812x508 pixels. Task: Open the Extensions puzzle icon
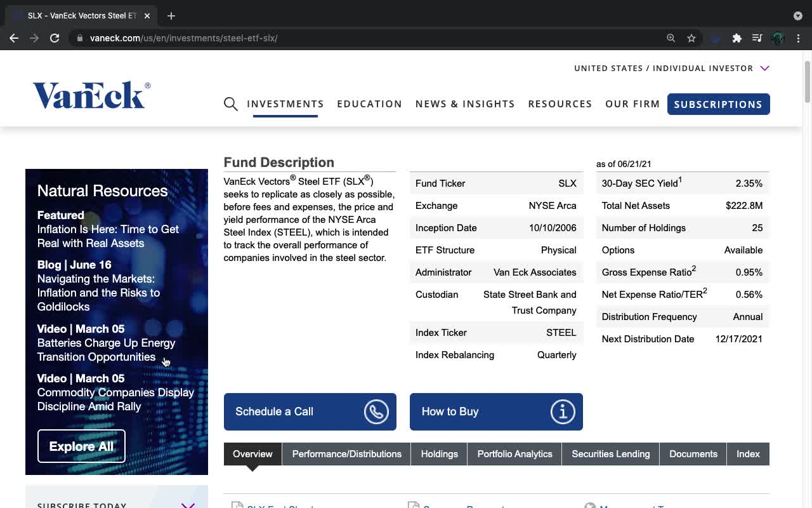[737, 38]
